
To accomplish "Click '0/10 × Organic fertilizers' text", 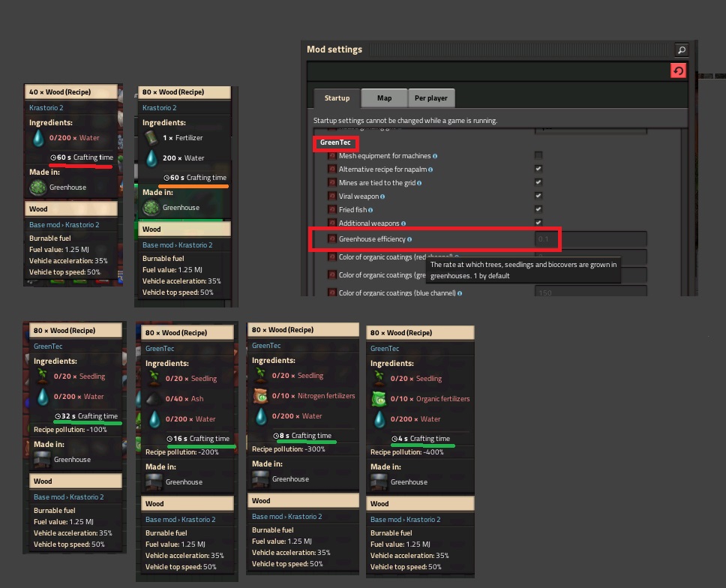I will [x=430, y=399].
